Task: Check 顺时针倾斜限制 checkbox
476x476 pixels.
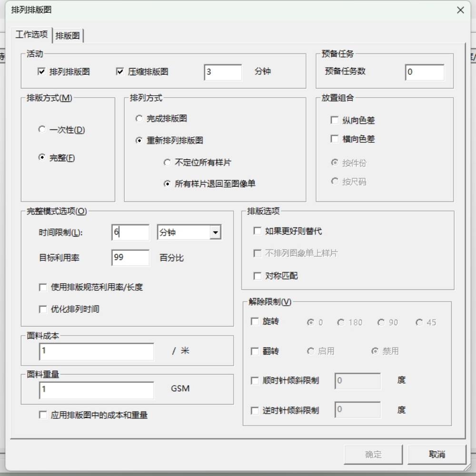Action: click(255, 381)
